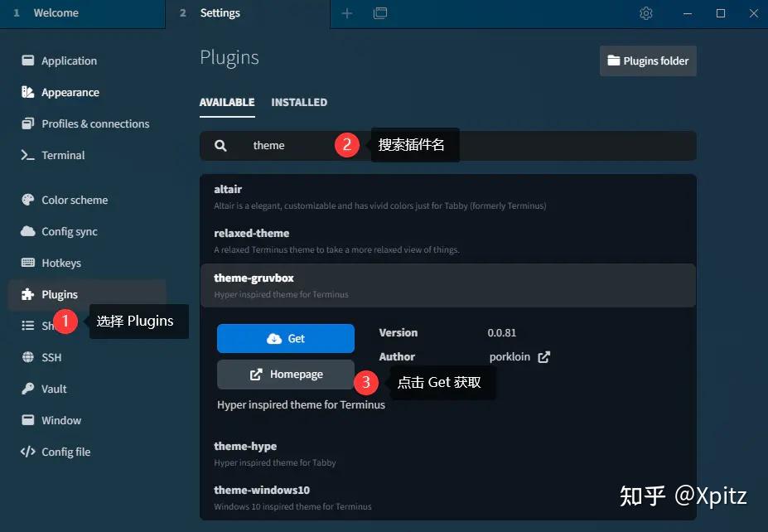Click the split view icon in titlebar
Screen dimensions: 768x532
coord(379,13)
